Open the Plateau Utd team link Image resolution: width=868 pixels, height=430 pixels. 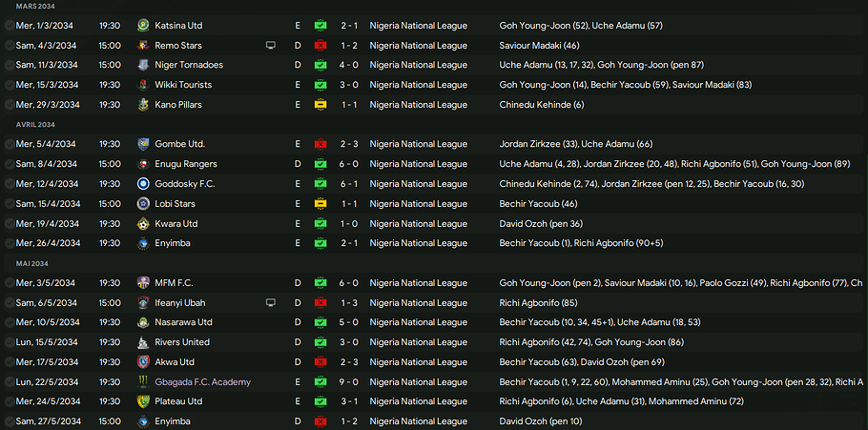[179, 401]
